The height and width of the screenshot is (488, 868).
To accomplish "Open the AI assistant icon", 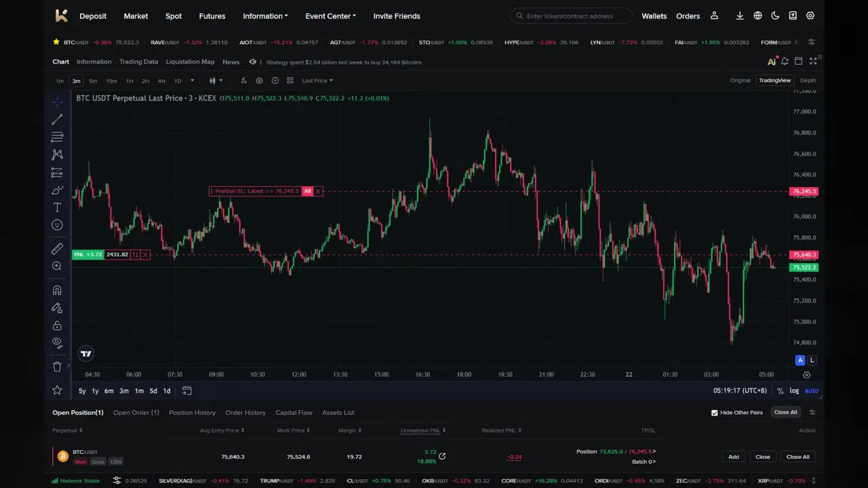I will pos(772,62).
